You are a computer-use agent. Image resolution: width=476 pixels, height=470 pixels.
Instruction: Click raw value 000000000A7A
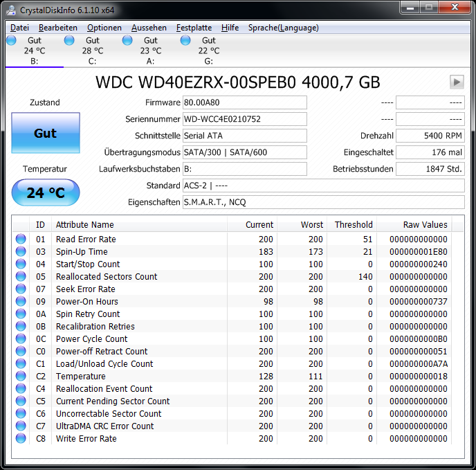(419, 363)
